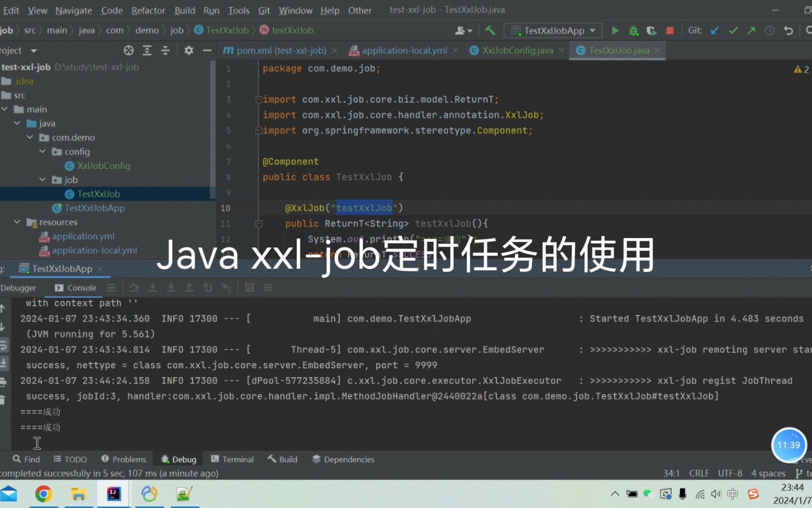The width and height of the screenshot is (812, 508).
Task: Open Chrome from the Windows taskbar
Action: pos(44,494)
